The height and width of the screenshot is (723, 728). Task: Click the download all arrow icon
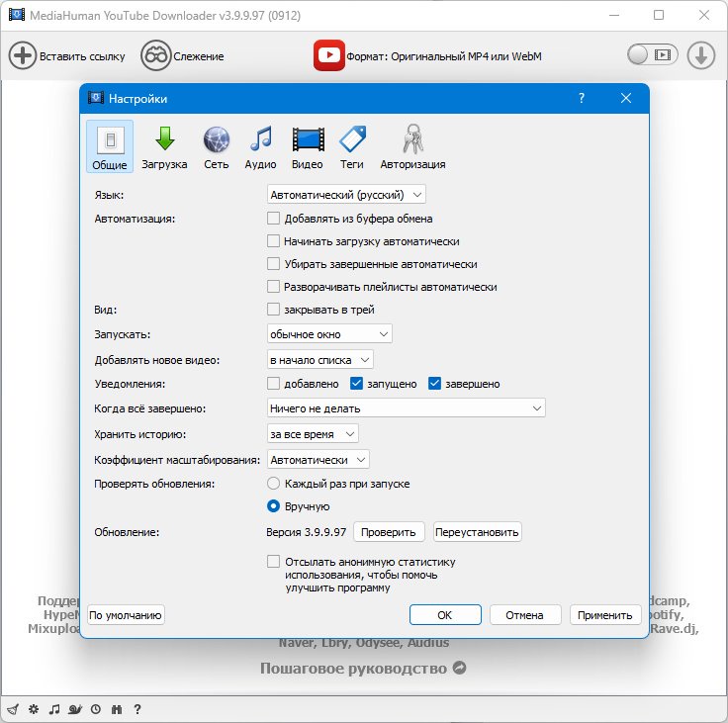click(700, 55)
